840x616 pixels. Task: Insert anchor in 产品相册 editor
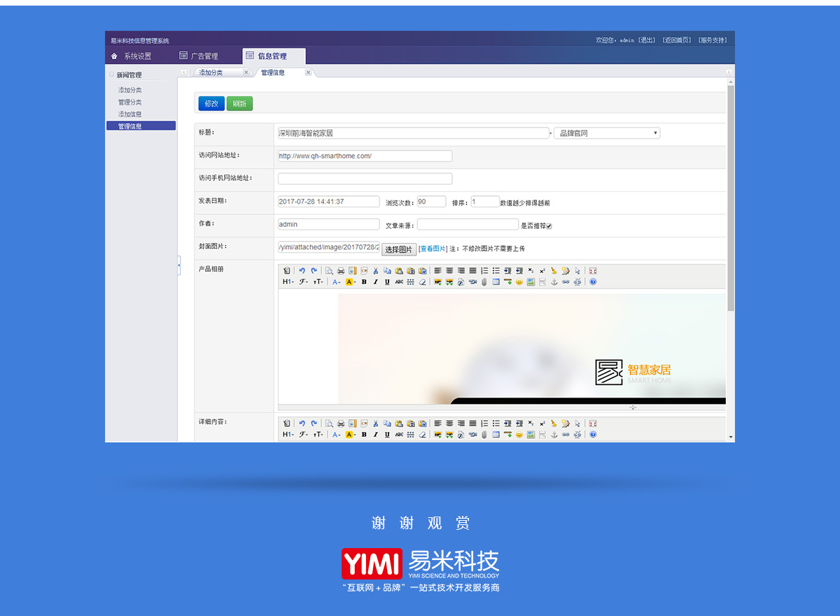tap(554, 282)
